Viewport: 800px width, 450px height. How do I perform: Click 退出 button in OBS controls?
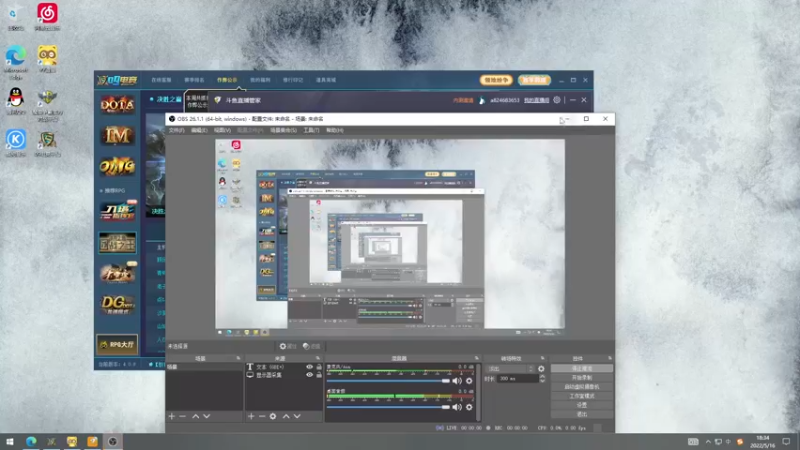[x=582, y=414]
